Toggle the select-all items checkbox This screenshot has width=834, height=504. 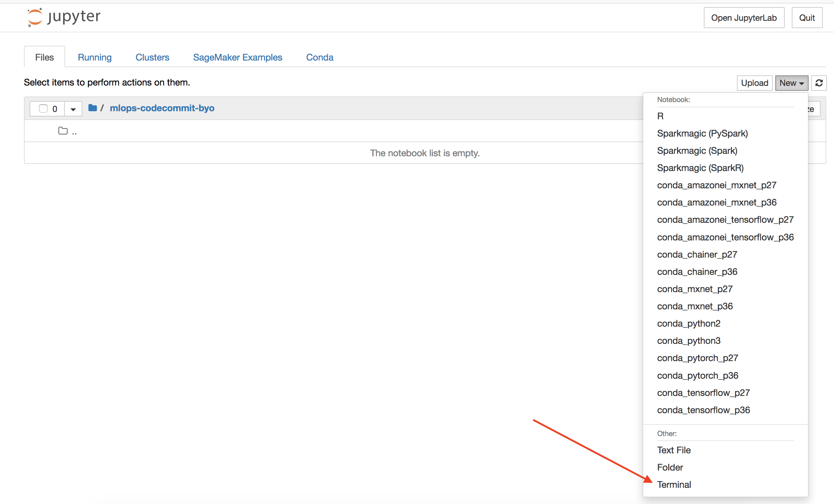[x=43, y=108]
